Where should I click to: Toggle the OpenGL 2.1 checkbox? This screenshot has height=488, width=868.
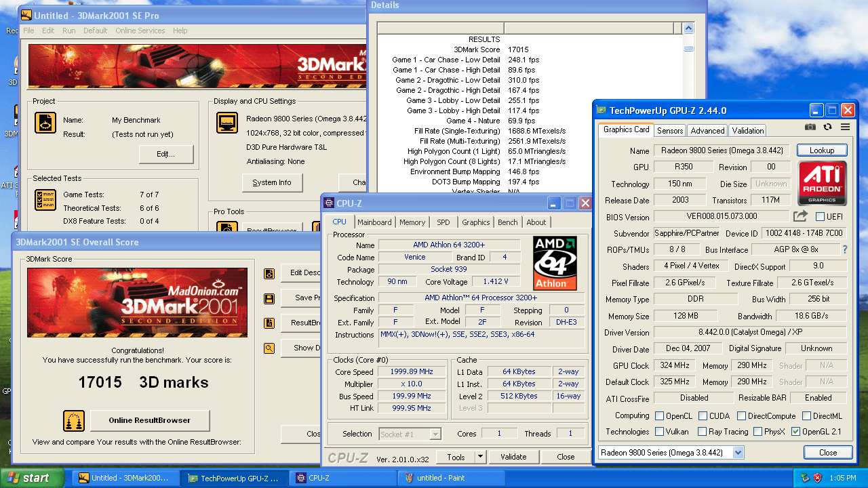pyautogui.click(x=795, y=432)
